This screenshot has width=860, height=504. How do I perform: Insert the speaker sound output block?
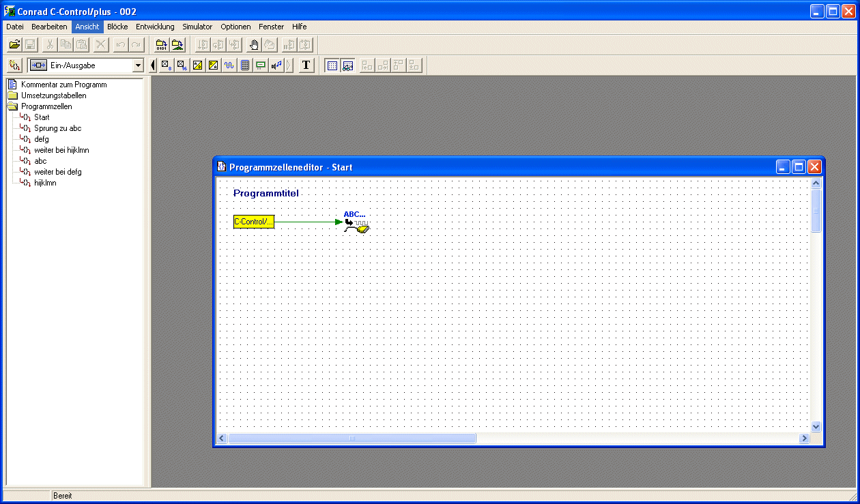(276, 65)
